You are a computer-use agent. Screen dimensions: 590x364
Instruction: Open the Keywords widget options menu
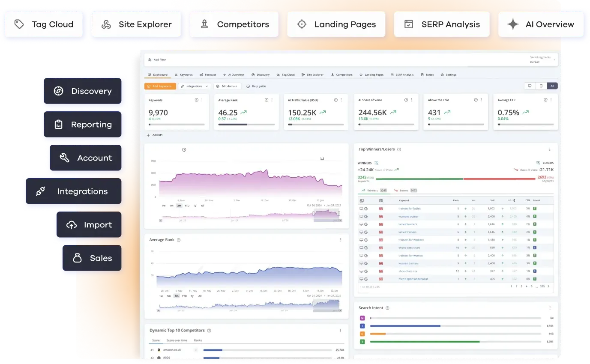201,100
